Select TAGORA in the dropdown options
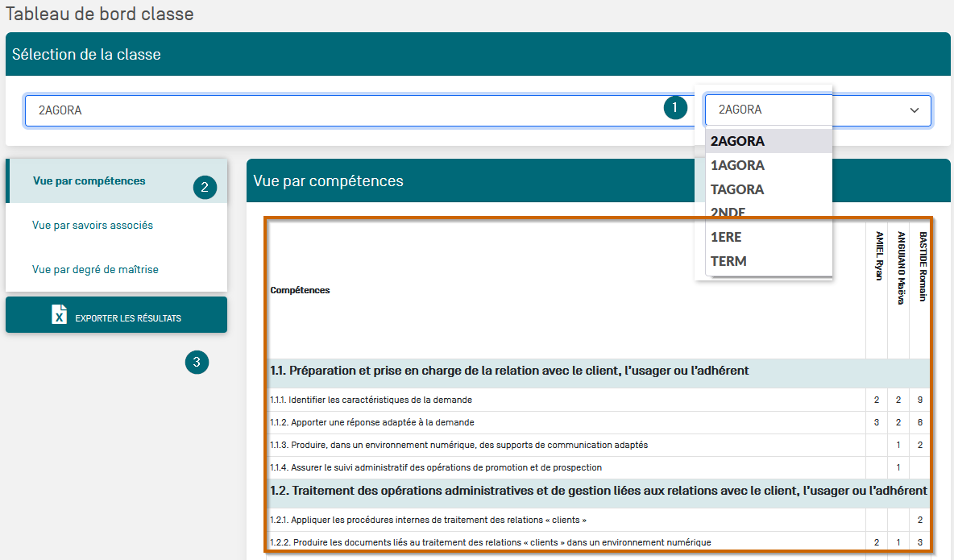This screenshot has width=954, height=560. (737, 189)
